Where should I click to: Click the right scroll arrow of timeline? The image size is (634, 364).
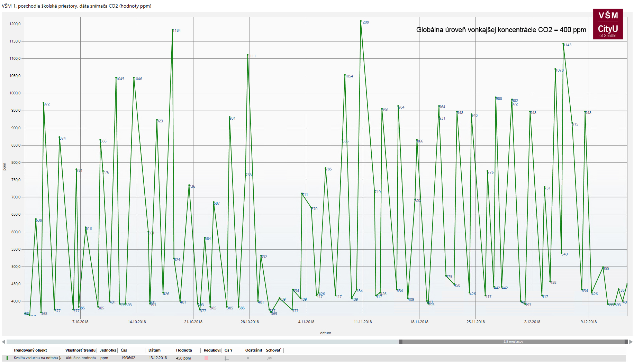click(631, 342)
